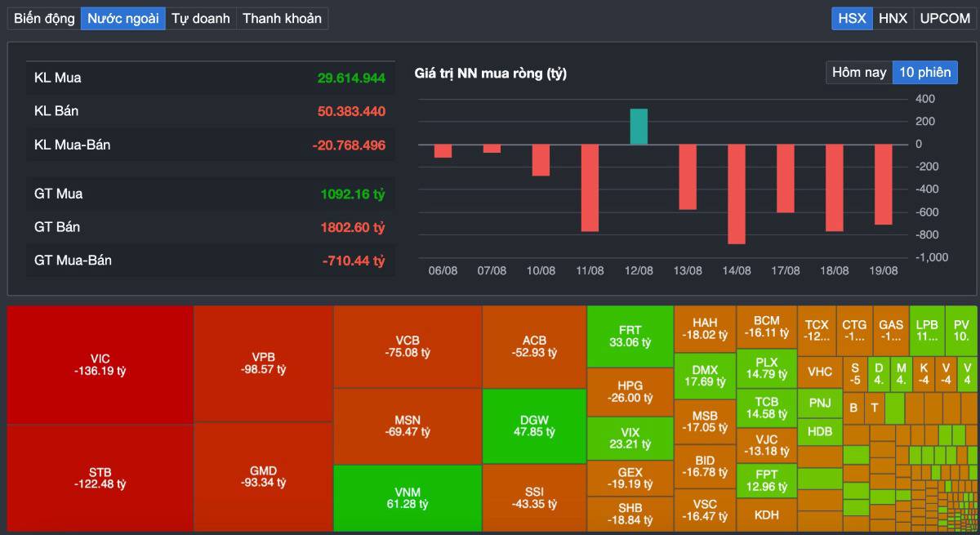The image size is (980, 535).
Task: Select the GT Mua-Bán value -710.44 tỷ
Action: point(354,261)
